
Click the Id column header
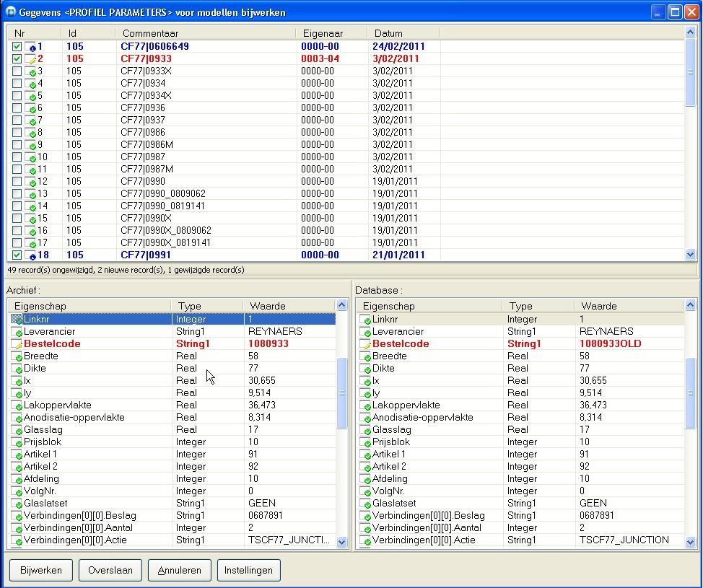pos(88,34)
